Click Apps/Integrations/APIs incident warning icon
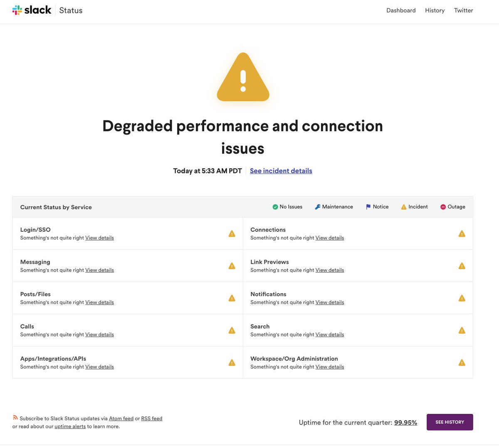This screenshot has height=448, width=499. (232, 363)
